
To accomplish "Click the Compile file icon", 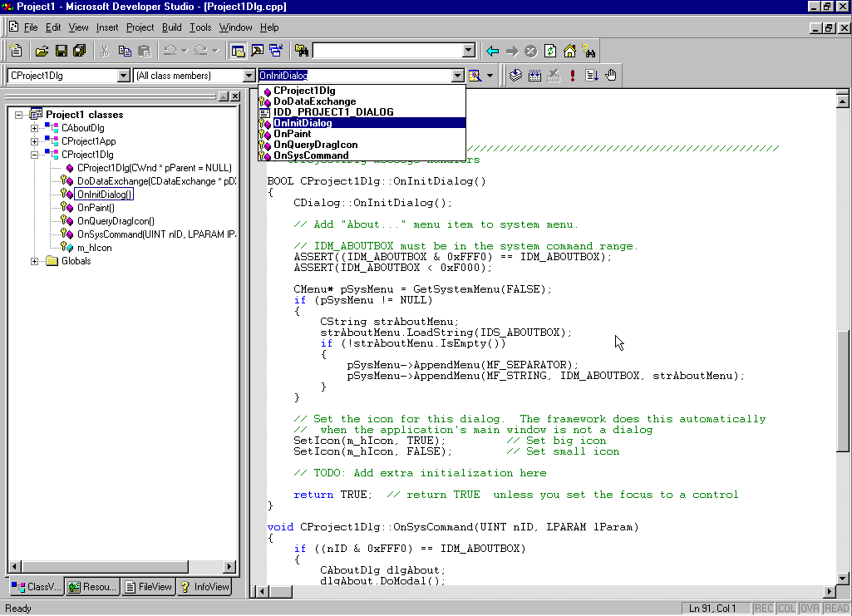I will click(x=515, y=76).
